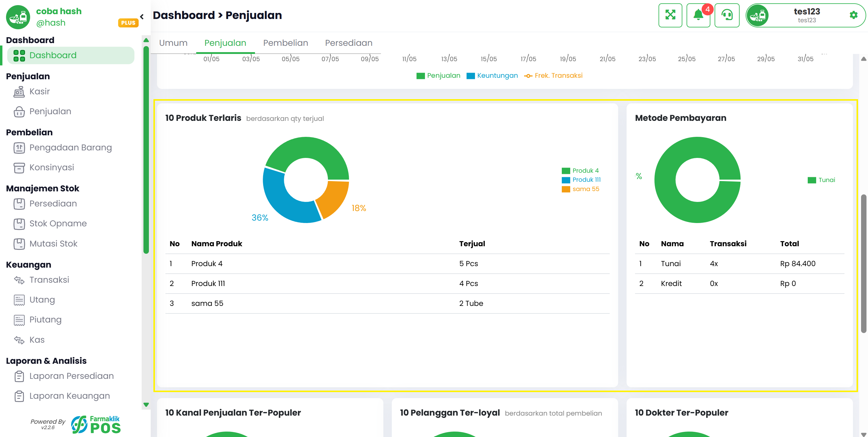Click the 'Produk 111' table row name

208,284
